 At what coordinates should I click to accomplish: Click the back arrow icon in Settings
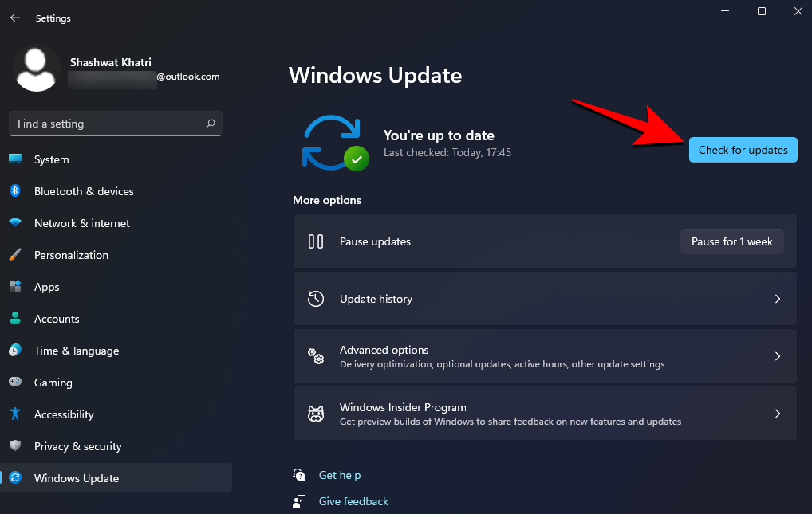click(x=15, y=18)
